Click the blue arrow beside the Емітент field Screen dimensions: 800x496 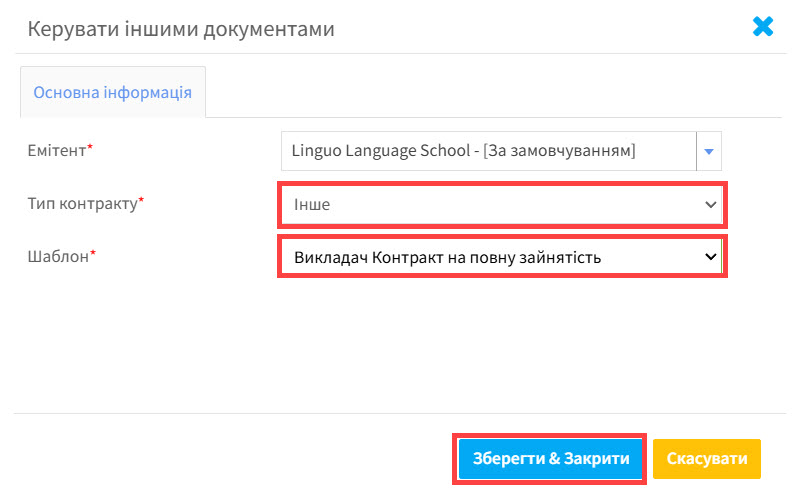click(x=709, y=151)
